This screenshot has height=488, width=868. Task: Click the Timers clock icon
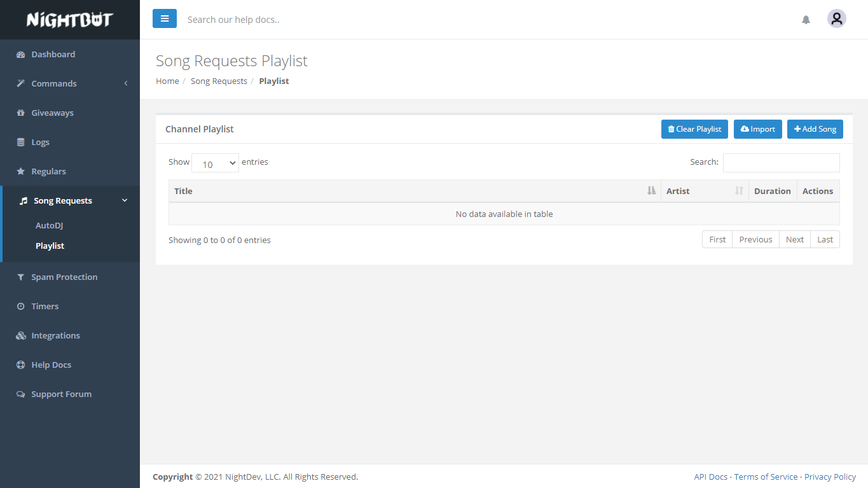tap(20, 307)
